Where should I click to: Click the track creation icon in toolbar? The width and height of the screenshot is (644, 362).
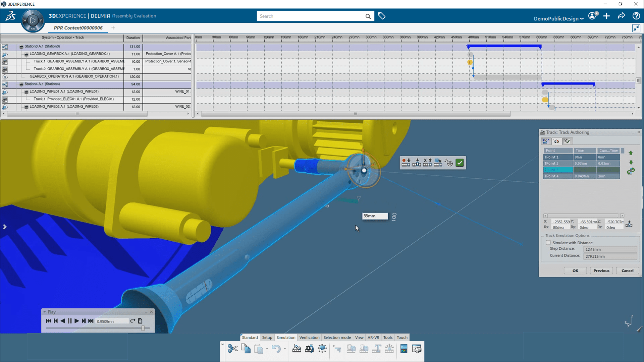pos(297,349)
